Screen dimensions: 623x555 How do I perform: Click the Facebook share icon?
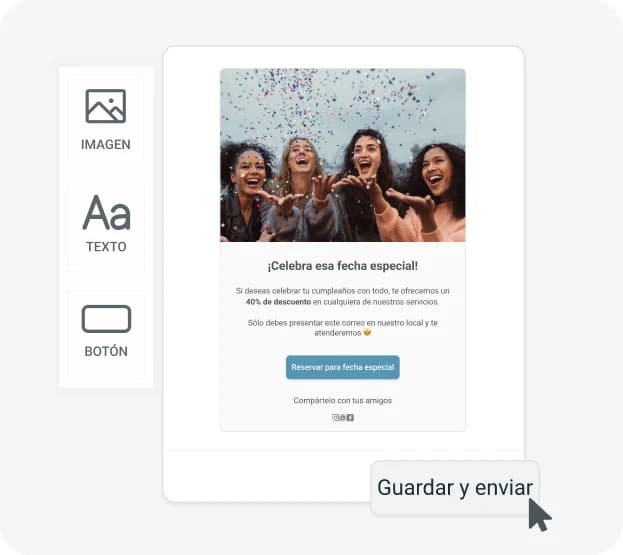coord(350,418)
